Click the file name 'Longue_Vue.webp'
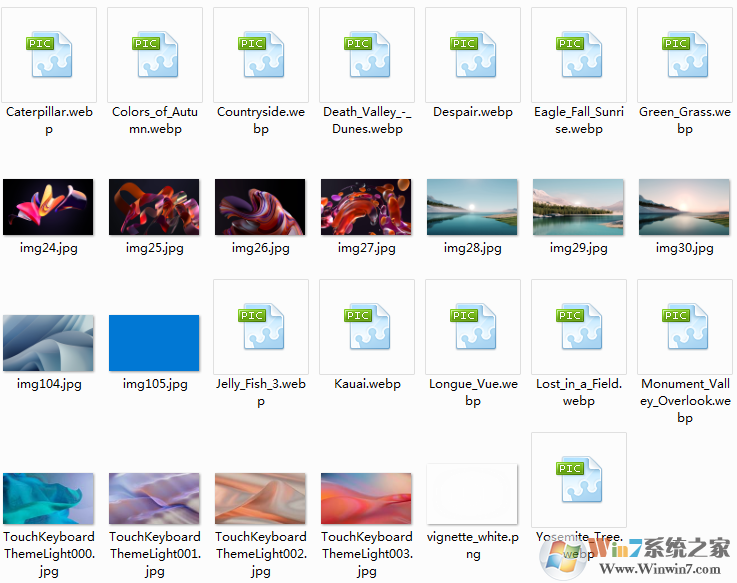The image size is (737, 583). pyautogui.click(x=473, y=393)
